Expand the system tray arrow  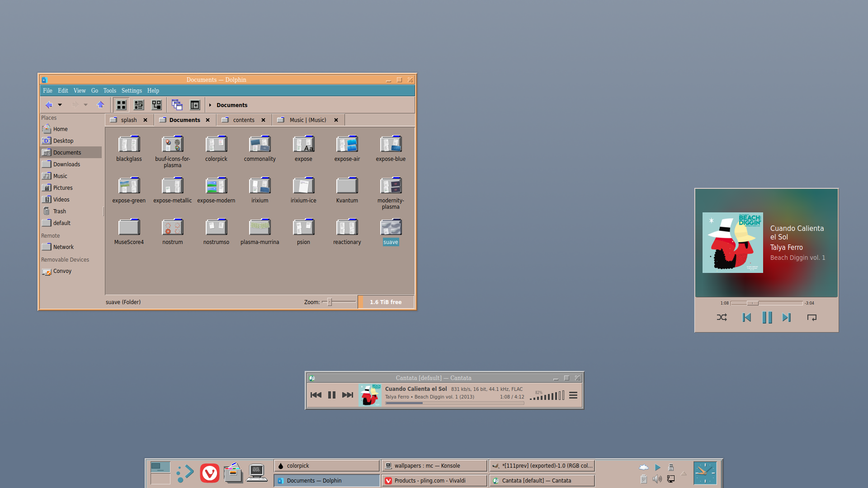click(x=683, y=473)
